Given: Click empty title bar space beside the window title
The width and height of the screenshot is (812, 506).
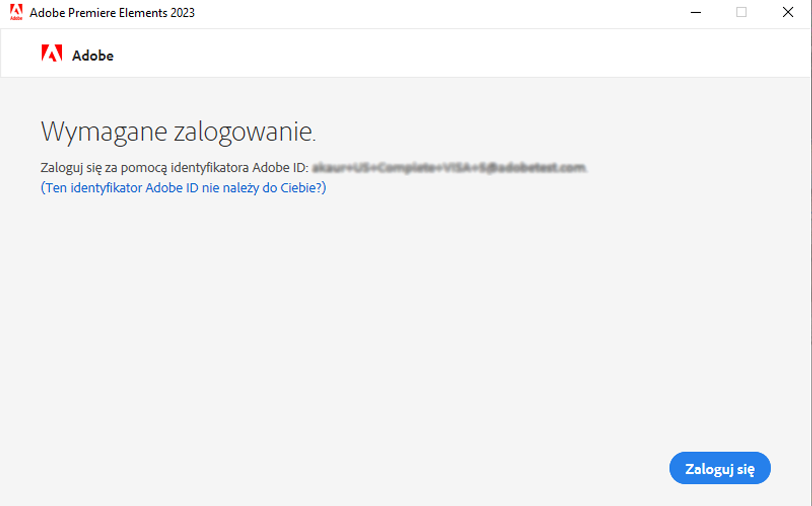Looking at the screenshot, I should point(435,13).
